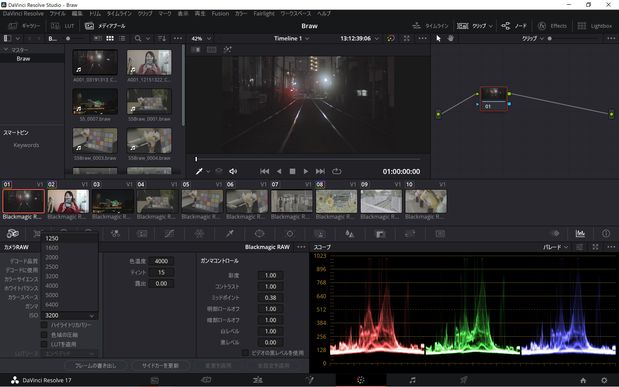Enable the Apply LUT checkbox
The width and height of the screenshot is (619, 387).
[x=44, y=344]
